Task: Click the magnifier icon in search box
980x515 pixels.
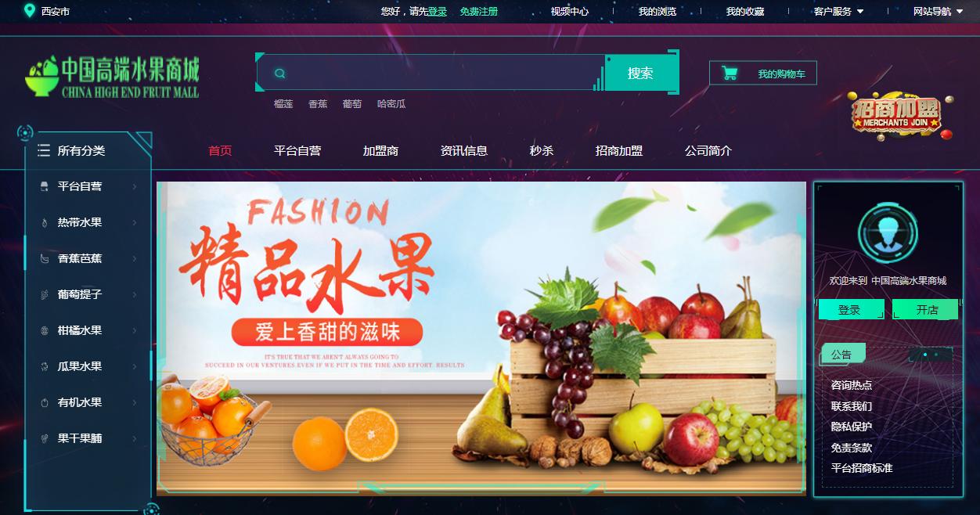Action: (279, 74)
